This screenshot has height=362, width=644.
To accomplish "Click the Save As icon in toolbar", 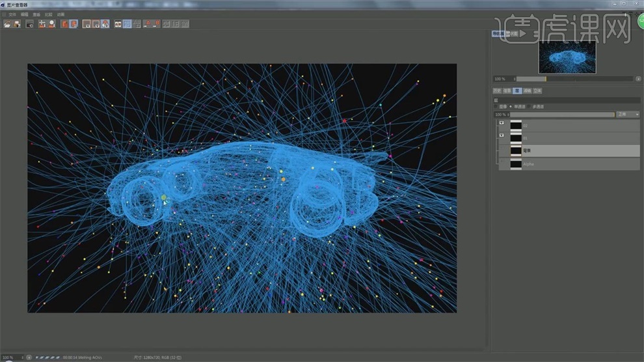I will pyautogui.click(x=17, y=24).
